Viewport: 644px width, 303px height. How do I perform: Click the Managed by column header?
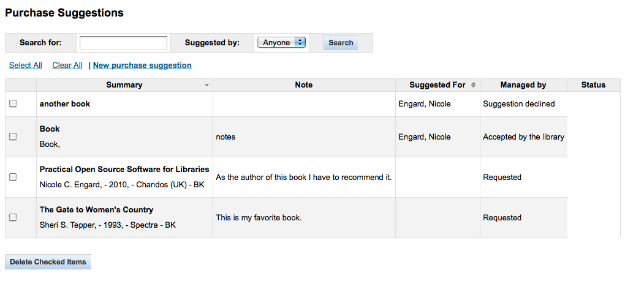point(523,85)
